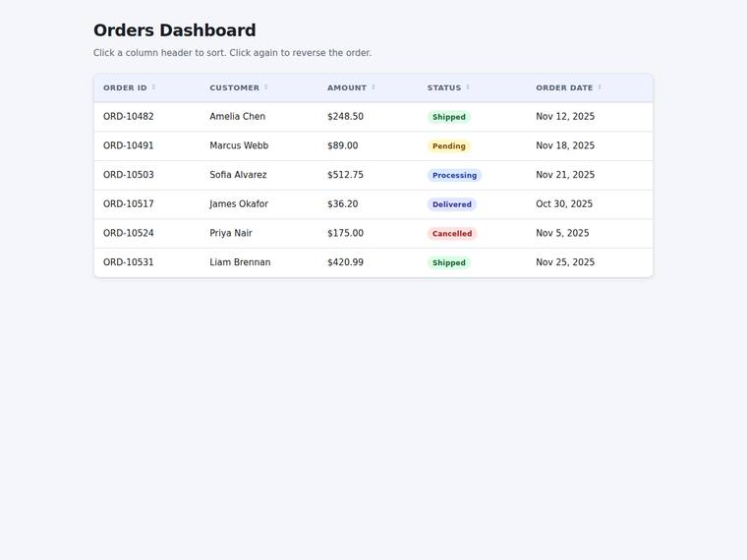Image resolution: width=747 pixels, height=560 pixels.
Task: Click customer name Marcus Webb
Action: [x=239, y=145]
